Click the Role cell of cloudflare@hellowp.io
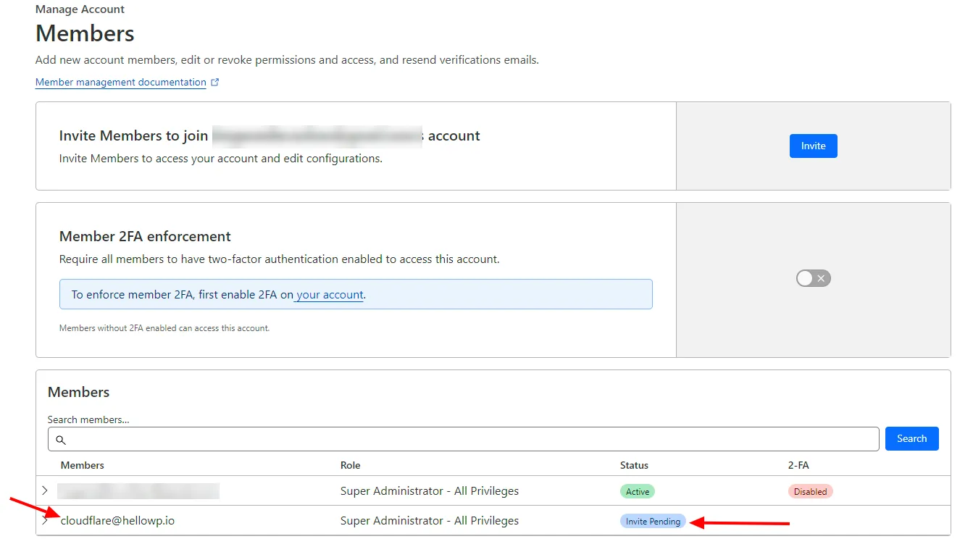 click(x=430, y=520)
